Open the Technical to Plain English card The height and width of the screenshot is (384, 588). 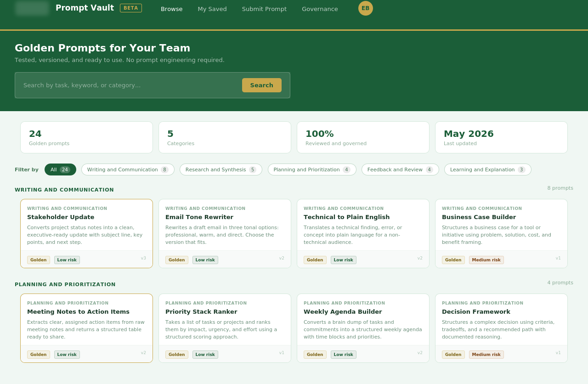[x=363, y=233]
